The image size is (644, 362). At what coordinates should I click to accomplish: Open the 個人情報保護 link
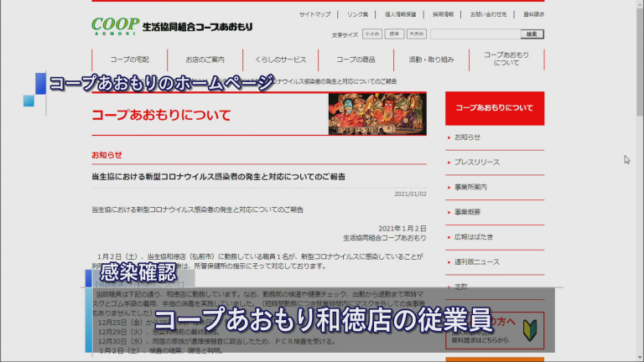(x=400, y=14)
